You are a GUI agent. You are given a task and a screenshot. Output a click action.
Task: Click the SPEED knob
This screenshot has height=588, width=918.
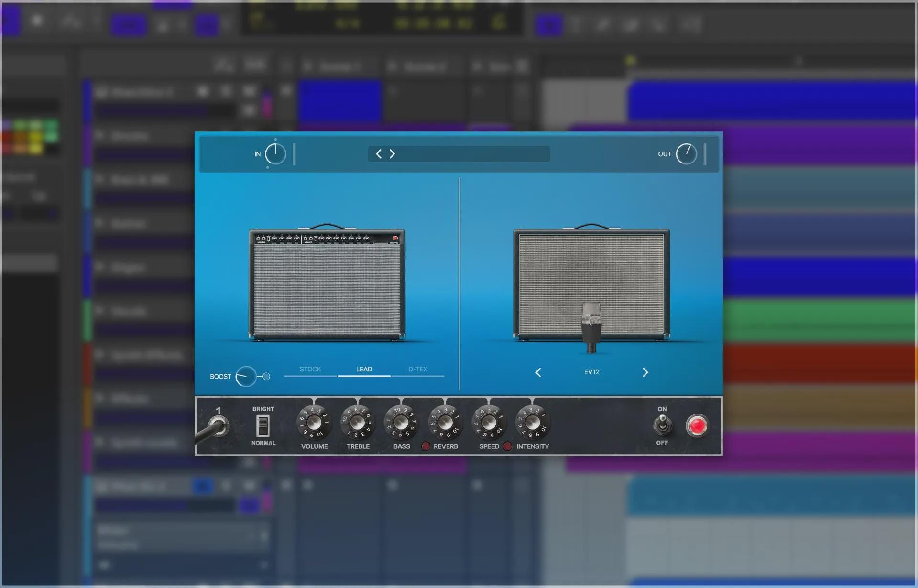489,423
